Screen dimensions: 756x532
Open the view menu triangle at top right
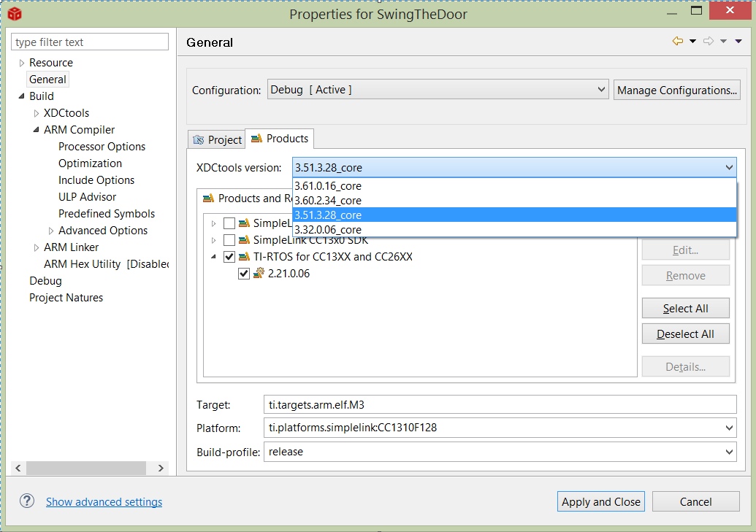(x=739, y=42)
